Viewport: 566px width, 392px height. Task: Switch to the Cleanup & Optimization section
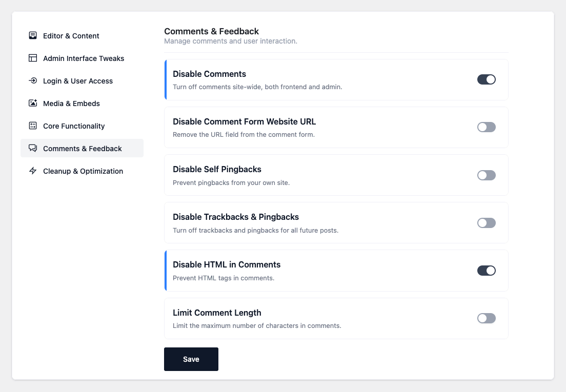pos(83,171)
